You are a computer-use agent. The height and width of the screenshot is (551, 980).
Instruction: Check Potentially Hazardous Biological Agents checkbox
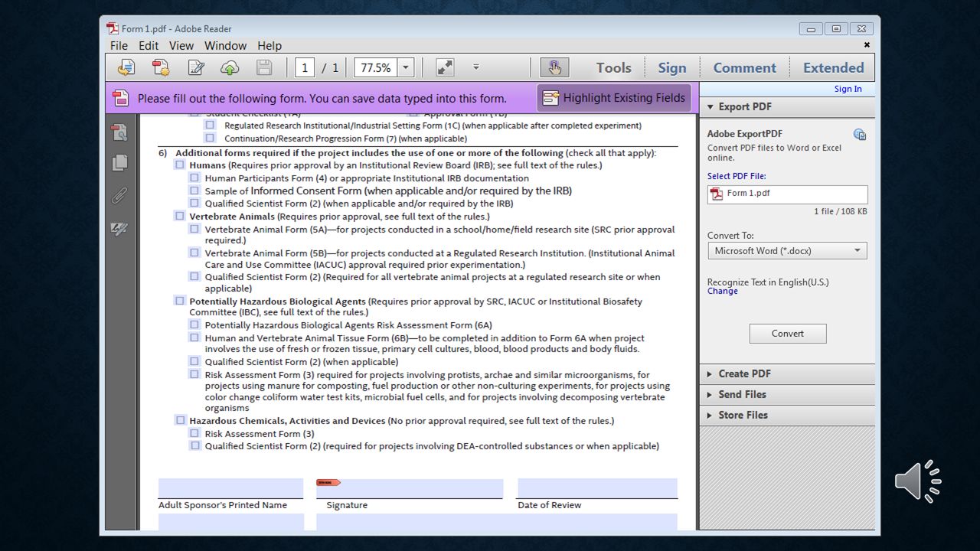180,301
